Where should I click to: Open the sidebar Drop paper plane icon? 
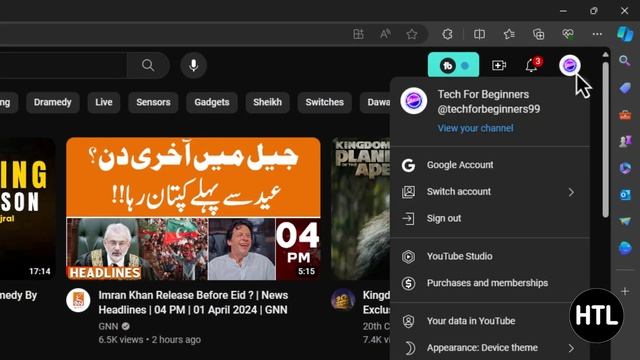pyautogui.click(x=624, y=221)
